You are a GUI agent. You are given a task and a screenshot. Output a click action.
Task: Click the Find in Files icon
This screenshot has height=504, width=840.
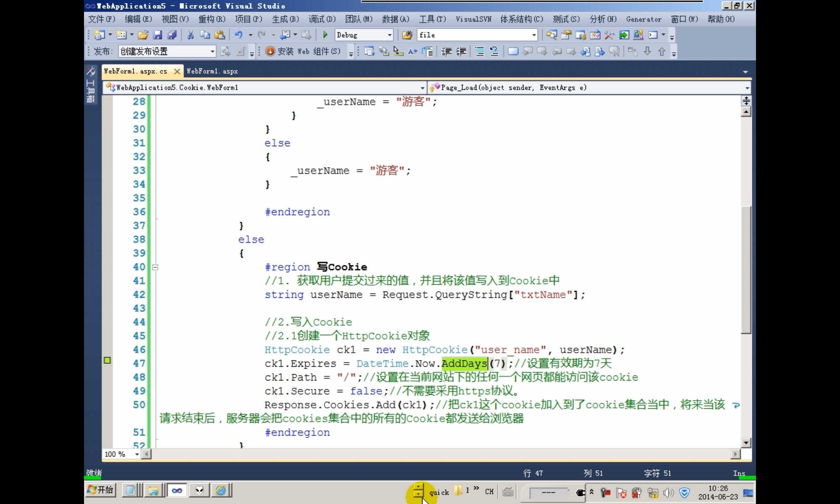tap(407, 35)
